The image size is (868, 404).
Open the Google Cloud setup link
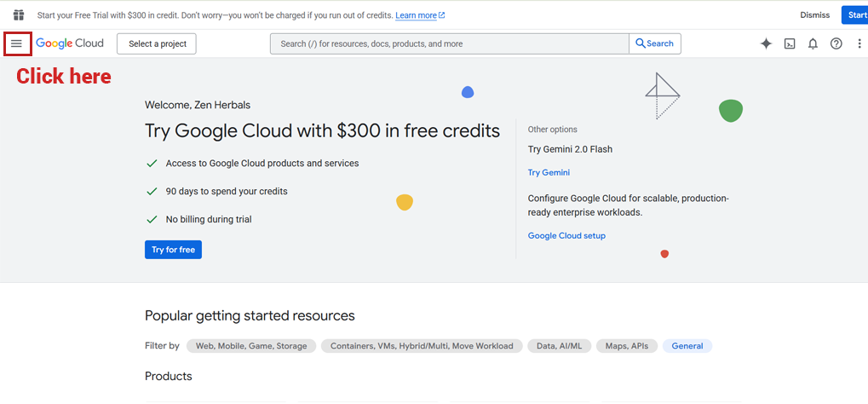(566, 236)
